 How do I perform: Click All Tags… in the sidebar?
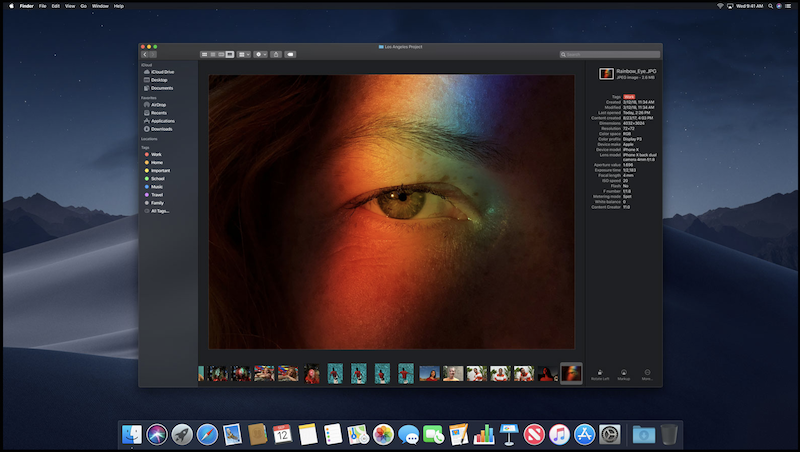click(x=159, y=211)
